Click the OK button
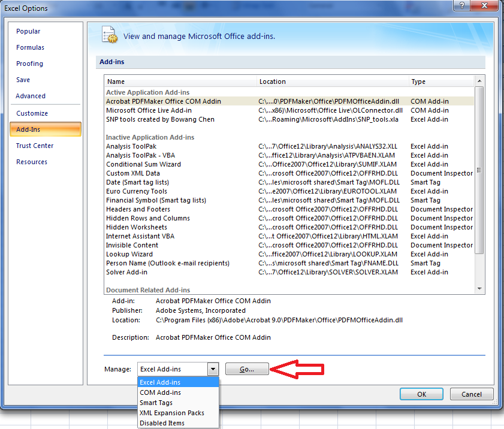Viewport: 504px width, 429px height. (421, 394)
